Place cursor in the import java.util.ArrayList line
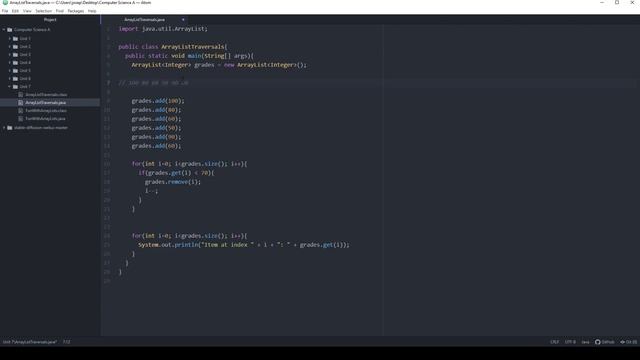This screenshot has height=360, width=640. point(163,29)
